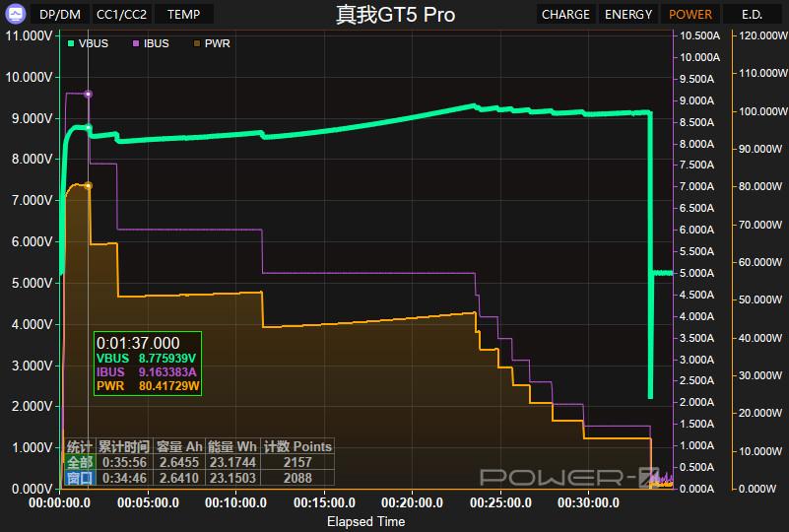The height and width of the screenshot is (532, 789).
Task: Click the 5.000A current axis label
Action: pyautogui.click(x=697, y=273)
